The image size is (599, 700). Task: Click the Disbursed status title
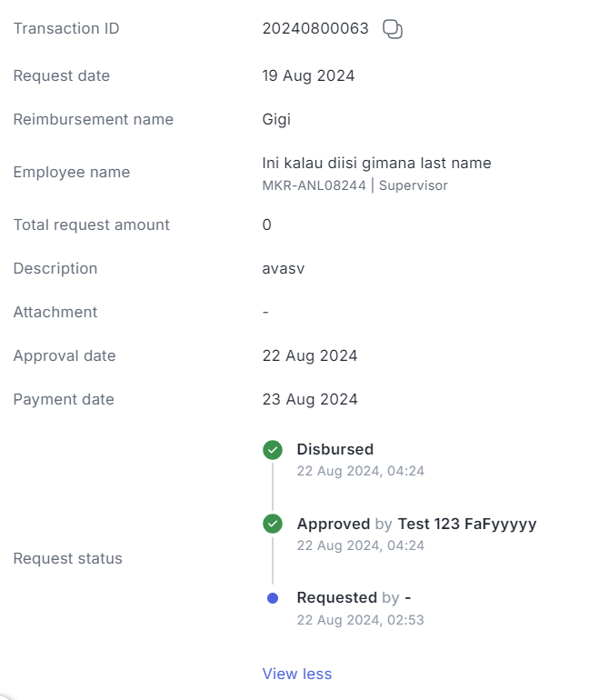coord(335,449)
